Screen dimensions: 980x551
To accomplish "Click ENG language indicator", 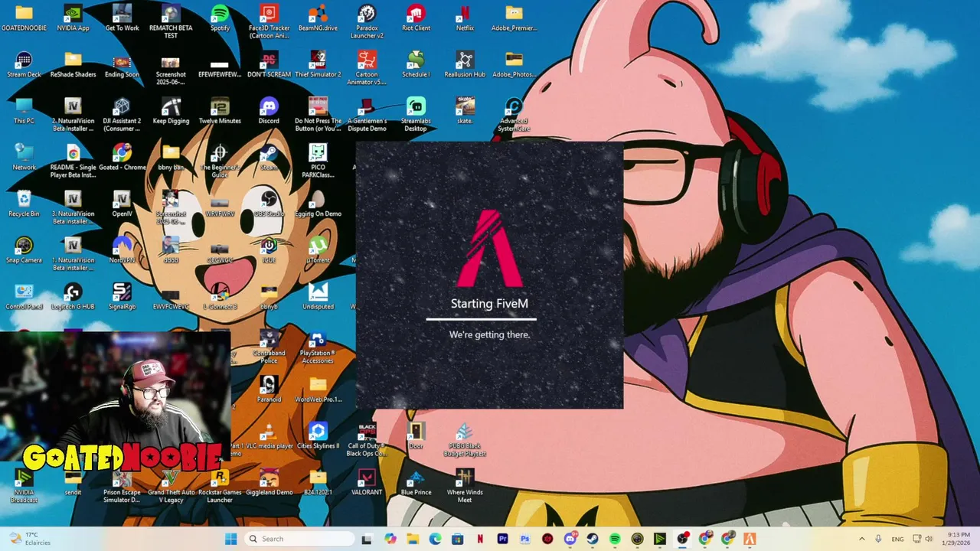I will (897, 539).
